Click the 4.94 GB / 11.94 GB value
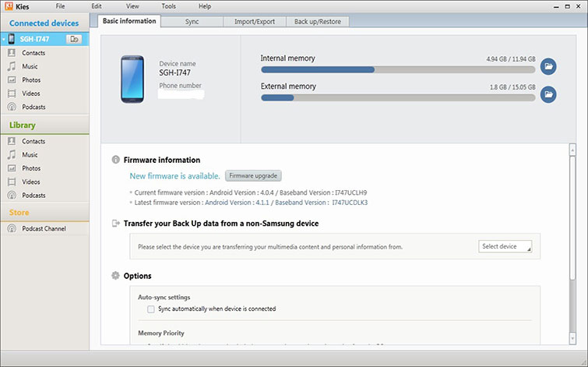Screen dimensions: 588x367 click(511, 59)
